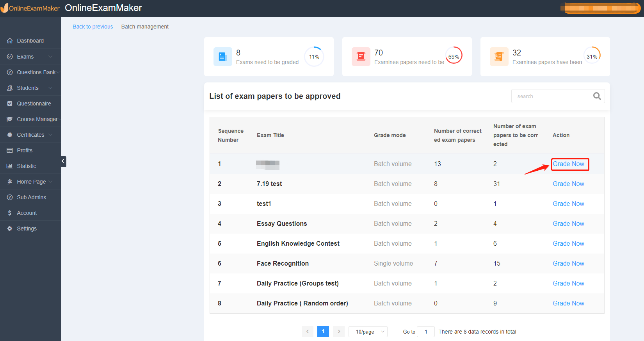Click the test1 exam title

click(264, 204)
